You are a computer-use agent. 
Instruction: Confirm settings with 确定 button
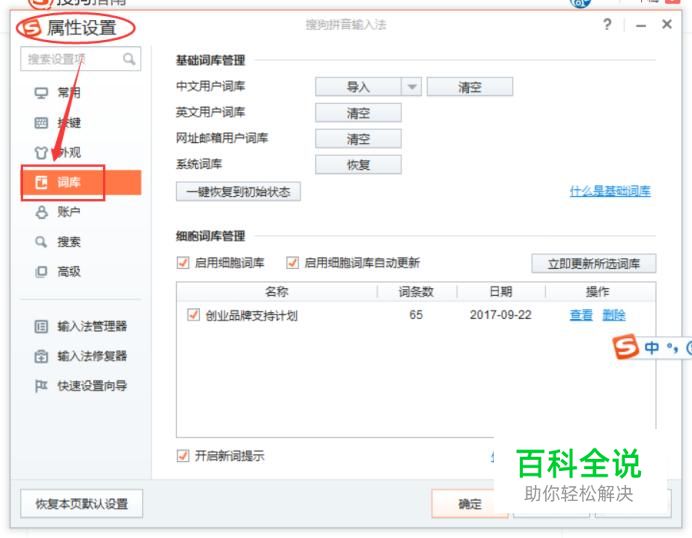tap(470, 504)
